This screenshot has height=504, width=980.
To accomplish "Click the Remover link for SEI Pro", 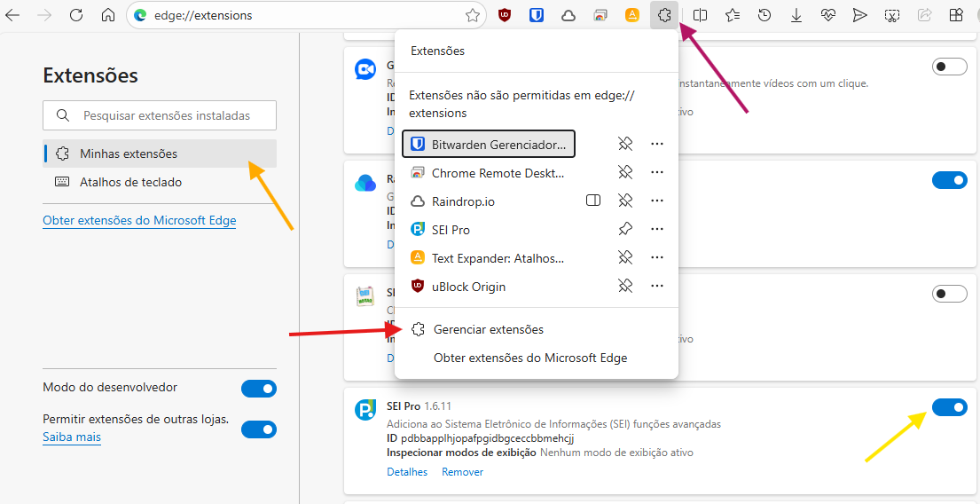I will 463,472.
